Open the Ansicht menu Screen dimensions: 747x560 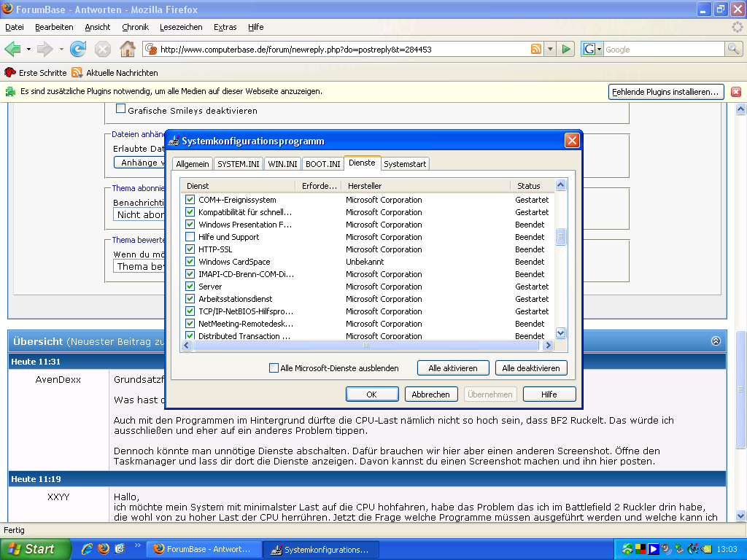(x=97, y=27)
